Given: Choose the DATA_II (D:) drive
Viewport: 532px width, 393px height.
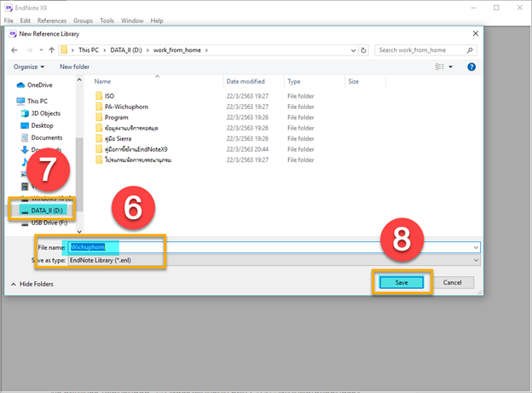Looking at the screenshot, I should (x=48, y=209).
